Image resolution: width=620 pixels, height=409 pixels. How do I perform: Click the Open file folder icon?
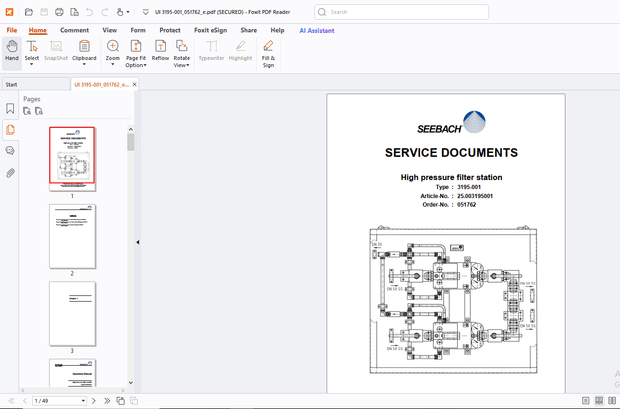[x=28, y=12]
